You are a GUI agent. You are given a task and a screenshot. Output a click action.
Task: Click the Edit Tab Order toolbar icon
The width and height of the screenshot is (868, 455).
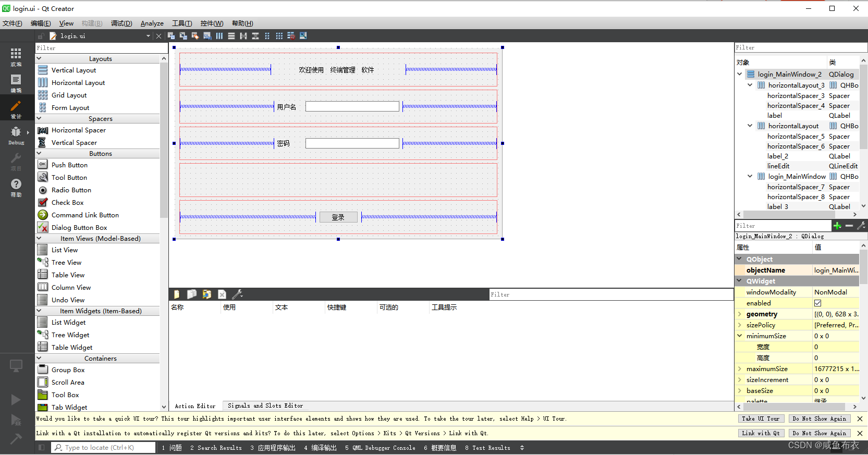[207, 36]
